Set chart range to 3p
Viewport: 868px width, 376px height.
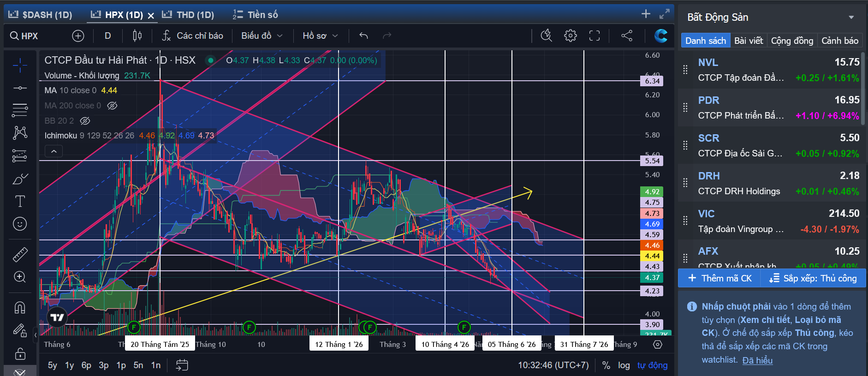104,365
